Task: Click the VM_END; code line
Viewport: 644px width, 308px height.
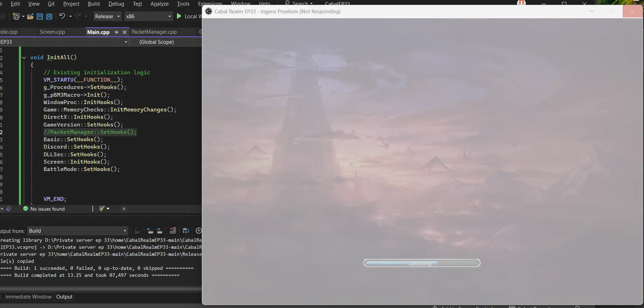Action: point(55,199)
